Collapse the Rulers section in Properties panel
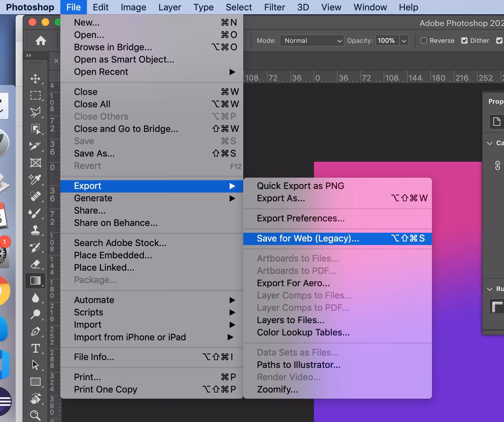 point(490,289)
